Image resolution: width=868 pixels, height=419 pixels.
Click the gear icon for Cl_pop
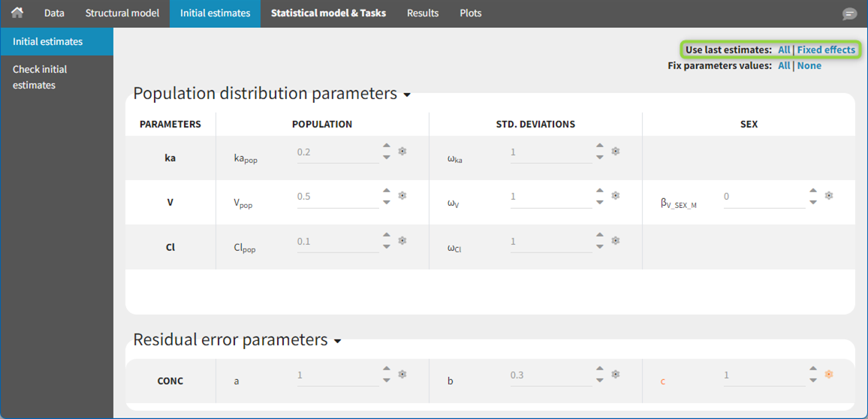click(x=402, y=241)
